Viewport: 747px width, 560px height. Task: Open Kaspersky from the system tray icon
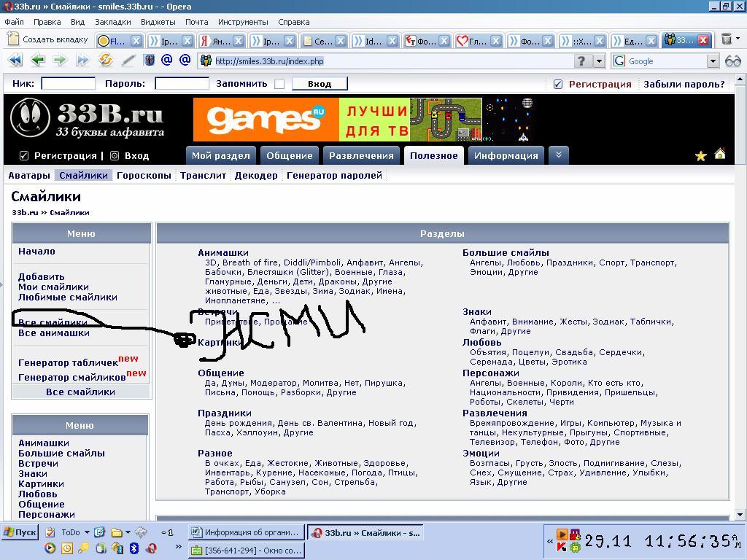(560, 546)
